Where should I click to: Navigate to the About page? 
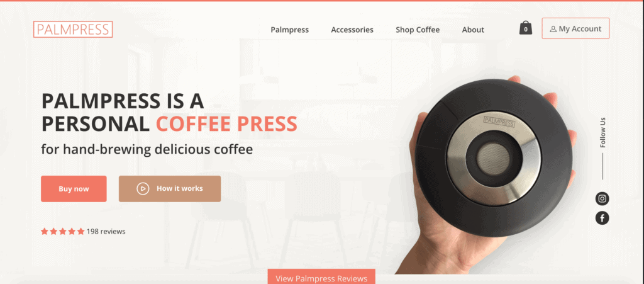point(473,30)
